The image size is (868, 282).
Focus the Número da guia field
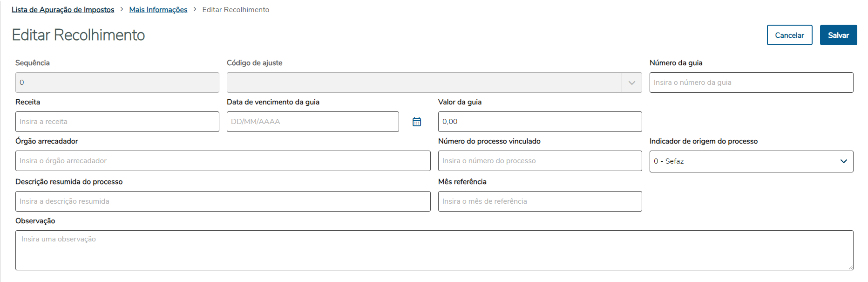point(751,83)
